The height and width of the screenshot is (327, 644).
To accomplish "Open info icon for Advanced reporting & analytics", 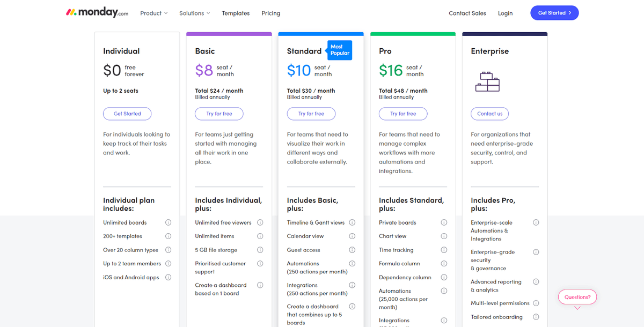I will tap(536, 281).
